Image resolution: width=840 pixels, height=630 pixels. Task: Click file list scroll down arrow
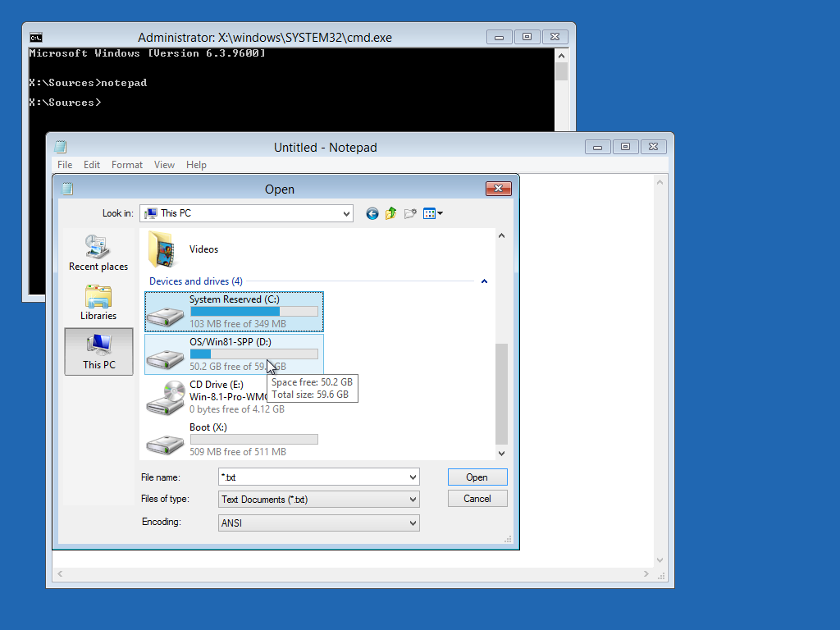[x=501, y=453]
